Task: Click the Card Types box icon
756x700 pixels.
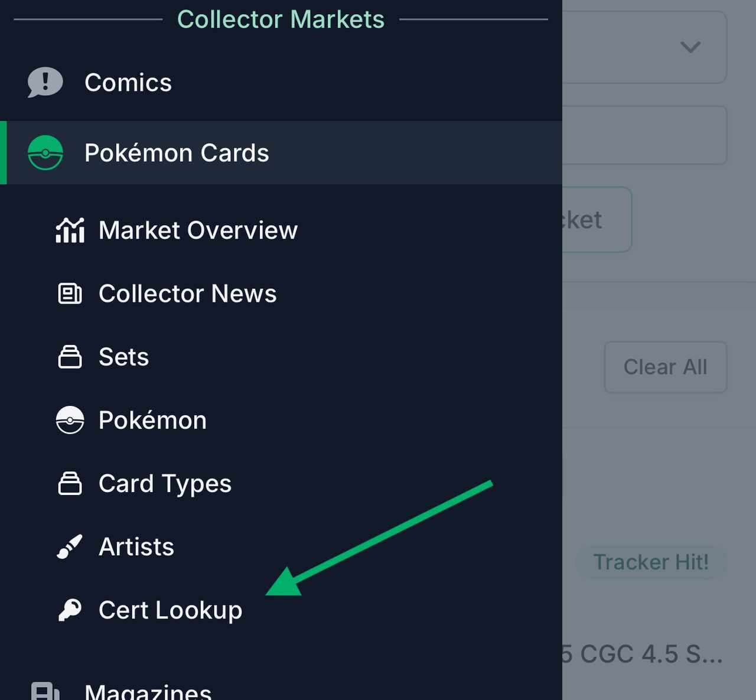Action: (x=70, y=483)
